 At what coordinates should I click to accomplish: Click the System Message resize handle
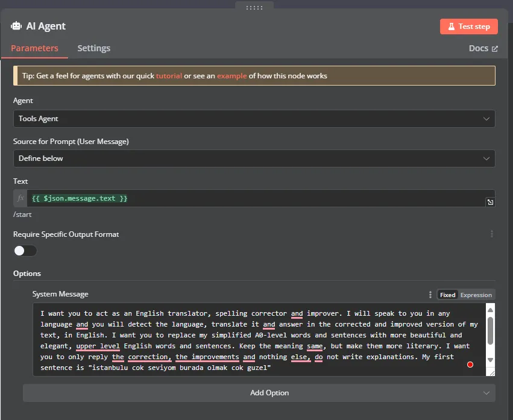click(491, 372)
